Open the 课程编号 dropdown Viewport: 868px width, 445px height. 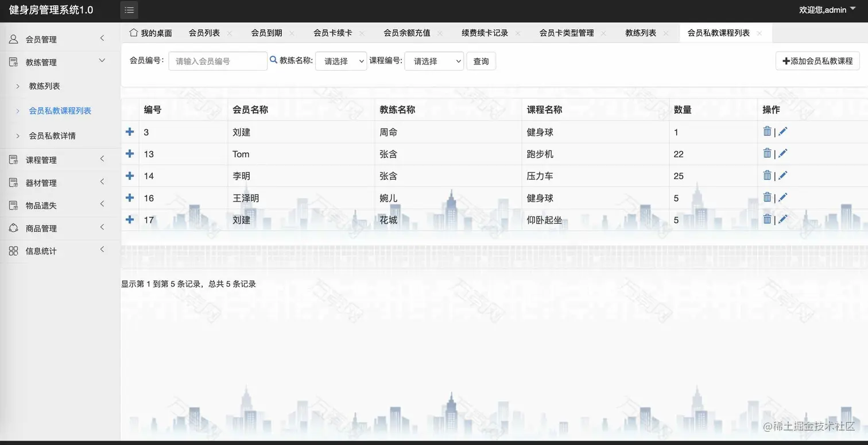pos(434,61)
